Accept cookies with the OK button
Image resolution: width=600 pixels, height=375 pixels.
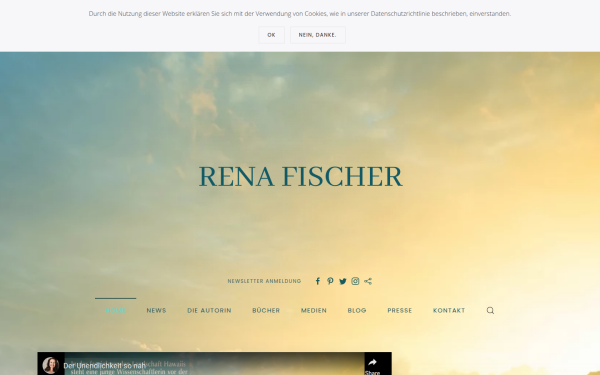coord(271,35)
